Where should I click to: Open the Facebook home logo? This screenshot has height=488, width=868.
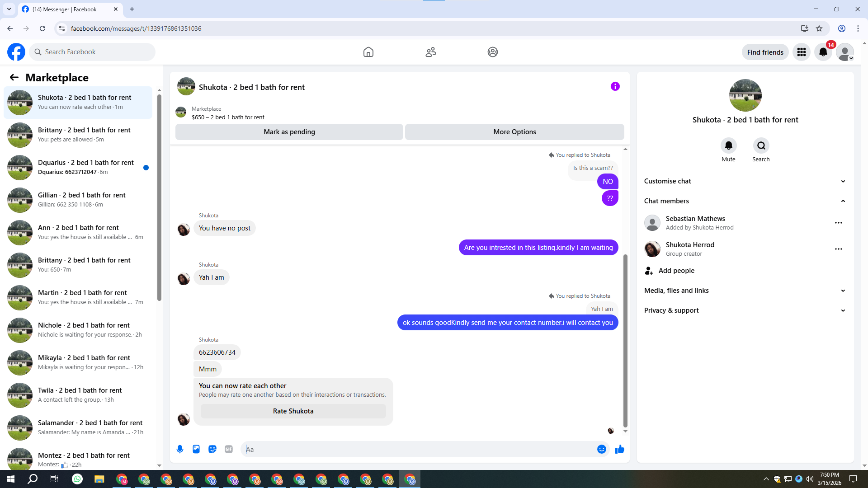coord(16,52)
